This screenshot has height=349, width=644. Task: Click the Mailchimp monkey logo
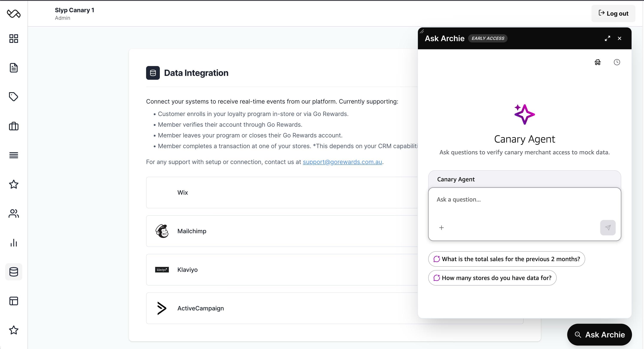162,231
